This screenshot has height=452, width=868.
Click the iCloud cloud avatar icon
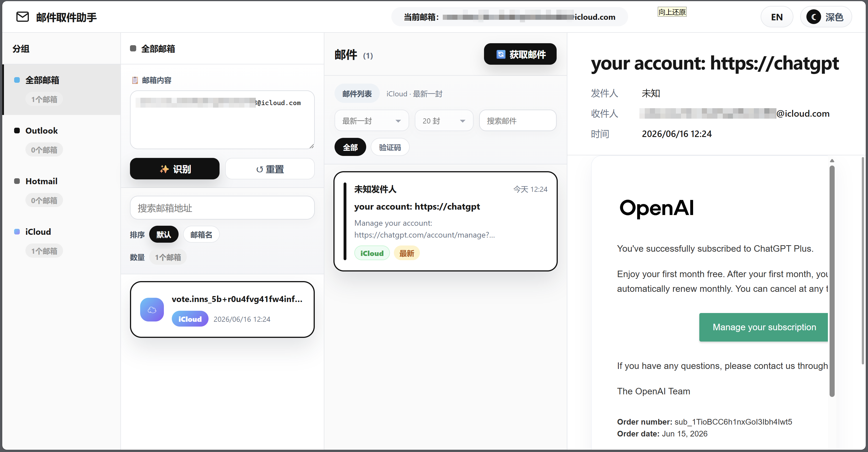[152, 310]
